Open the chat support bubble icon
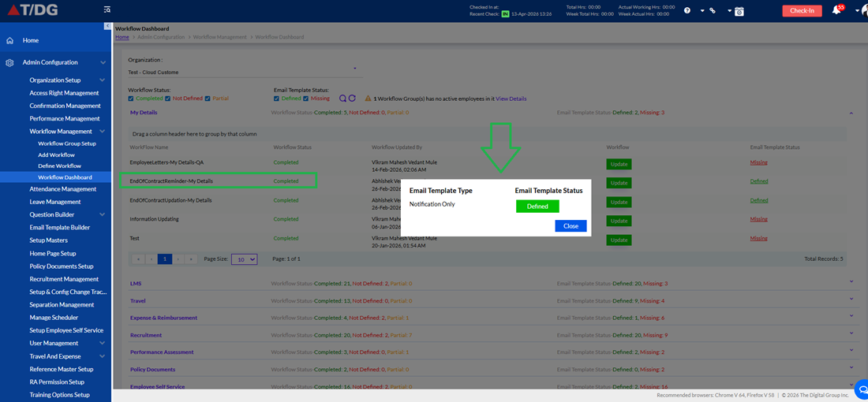Viewport: 868px width, 402px height. (862, 386)
